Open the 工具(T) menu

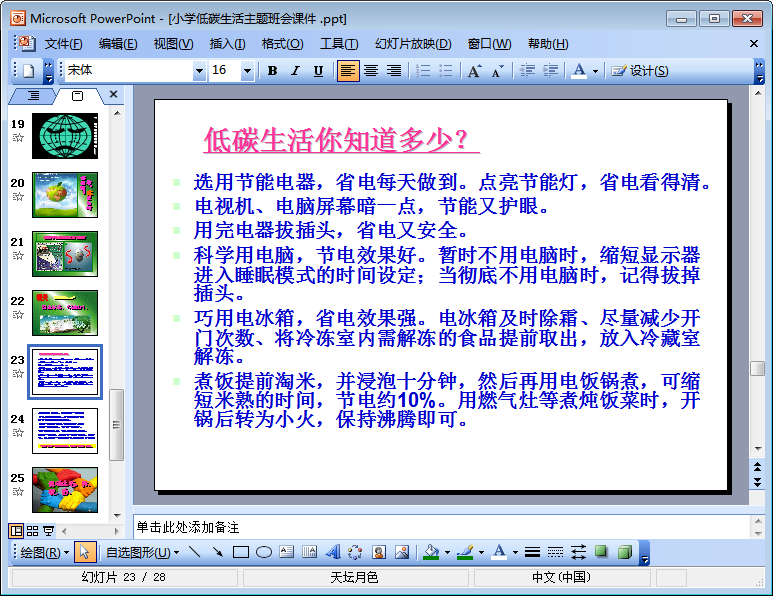point(339,44)
